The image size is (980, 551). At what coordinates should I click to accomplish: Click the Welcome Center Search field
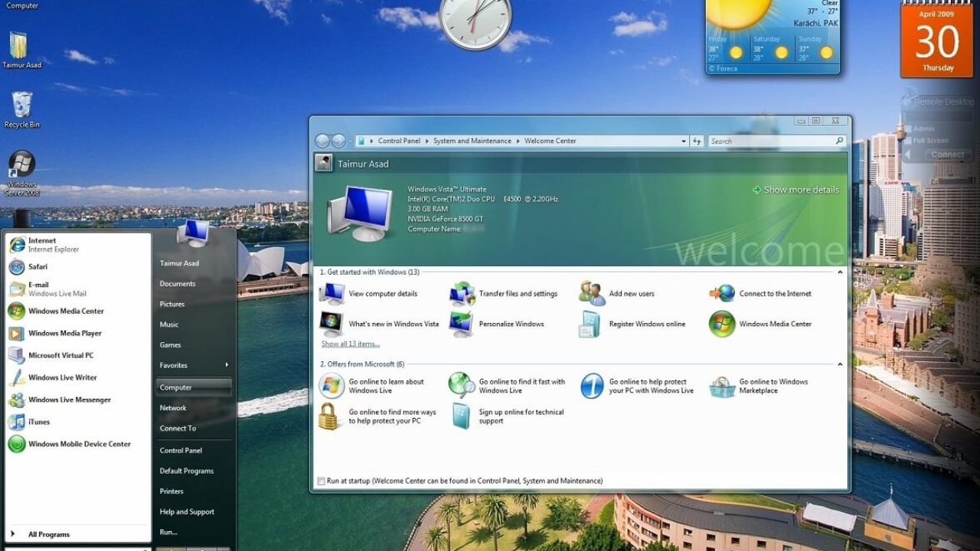point(776,141)
